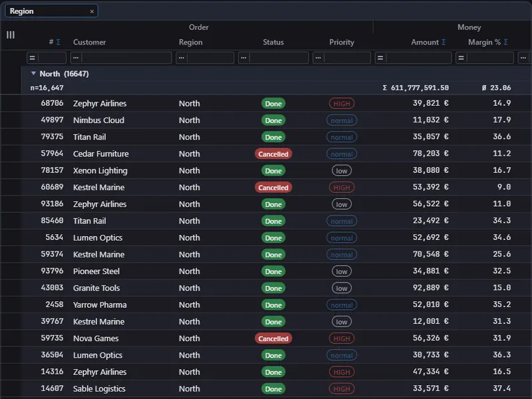The width and height of the screenshot is (532, 399).
Task: Focus the Status filter text field
Action: pyautogui.click(x=279, y=58)
